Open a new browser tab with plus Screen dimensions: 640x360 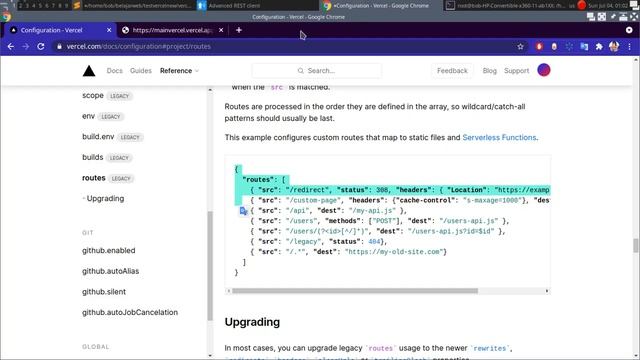tap(239, 30)
